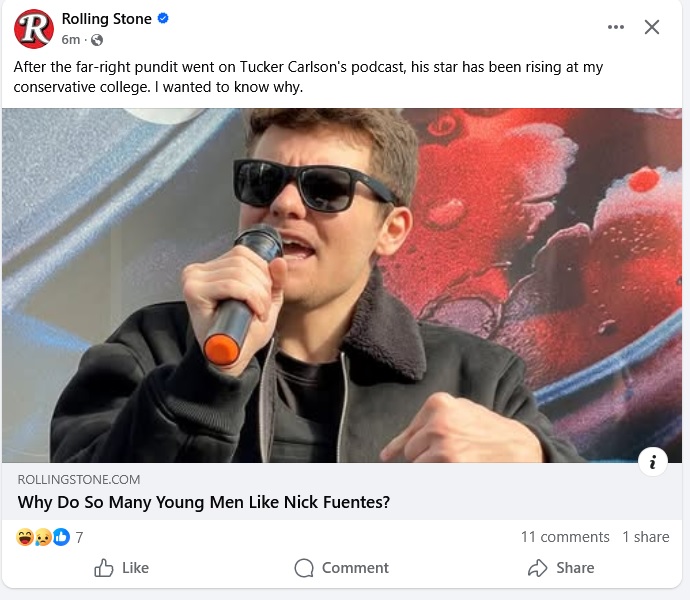Open the three-dot post options menu
This screenshot has height=600, width=690.
pyautogui.click(x=616, y=27)
